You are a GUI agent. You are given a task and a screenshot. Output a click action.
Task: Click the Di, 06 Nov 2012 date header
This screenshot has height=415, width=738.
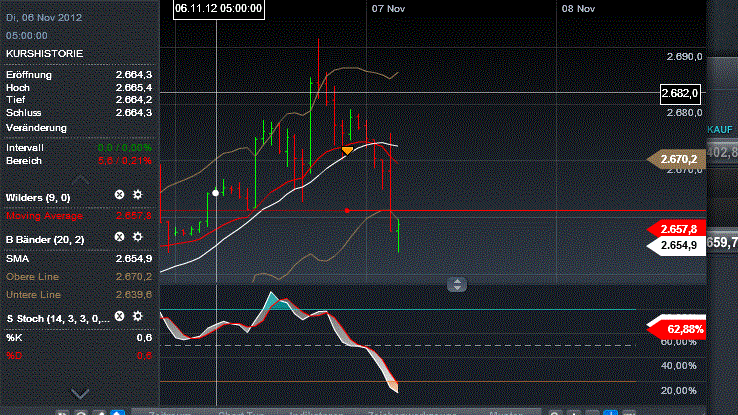pos(44,17)
